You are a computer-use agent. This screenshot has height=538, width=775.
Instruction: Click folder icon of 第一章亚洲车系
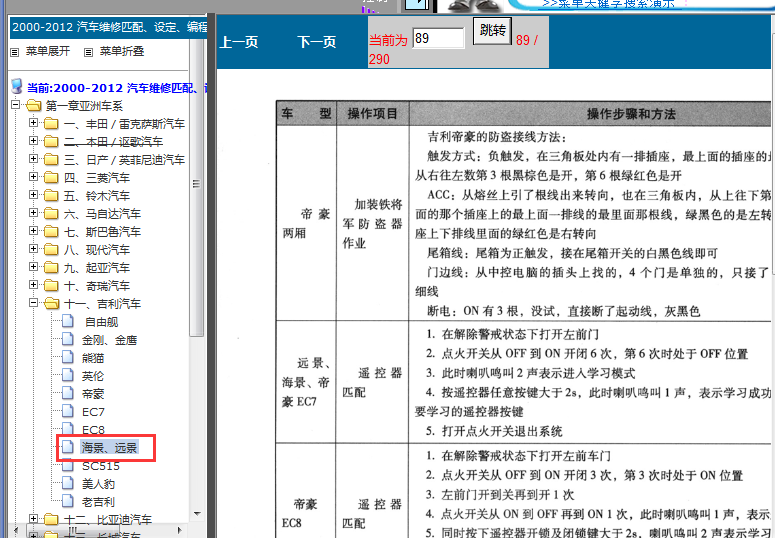tap(34, 105)
